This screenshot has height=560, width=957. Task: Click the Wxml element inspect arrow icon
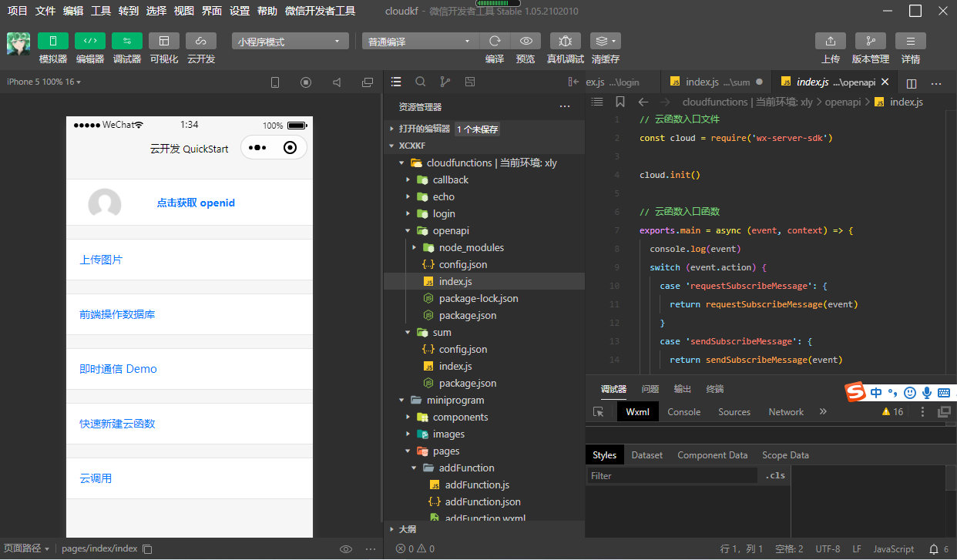pos(599,412)
